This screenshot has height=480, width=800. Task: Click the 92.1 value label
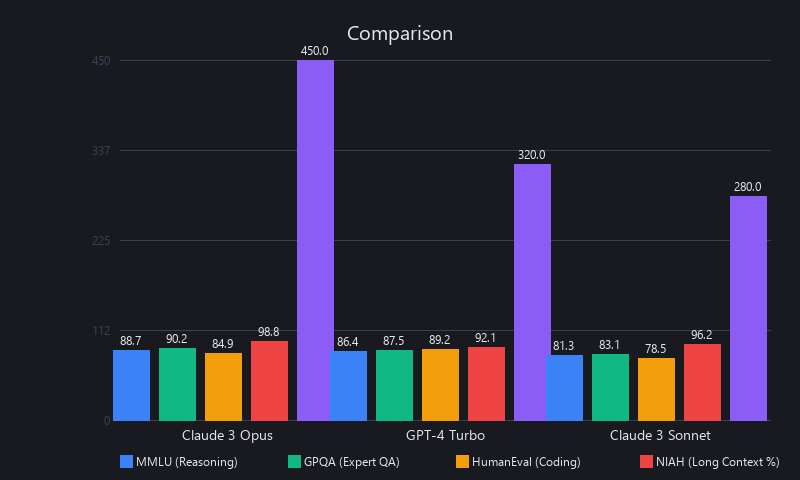pyautogui.click(x=485, y=338)
